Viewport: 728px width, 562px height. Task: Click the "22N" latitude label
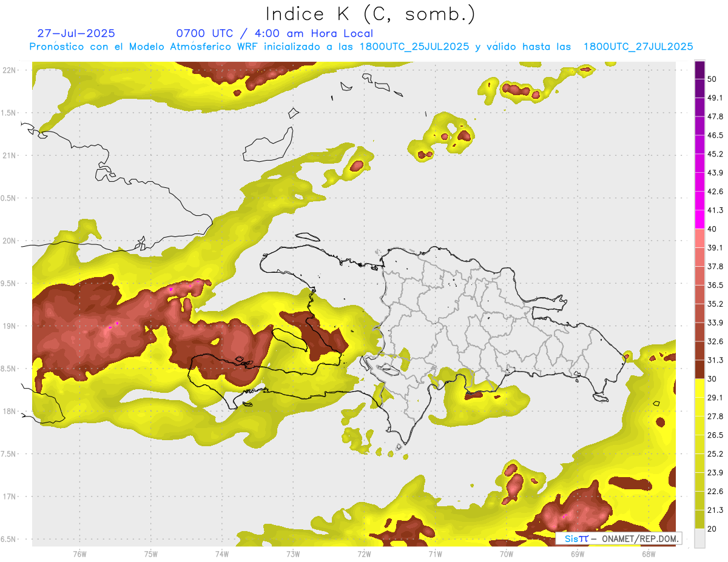(10, 70)
